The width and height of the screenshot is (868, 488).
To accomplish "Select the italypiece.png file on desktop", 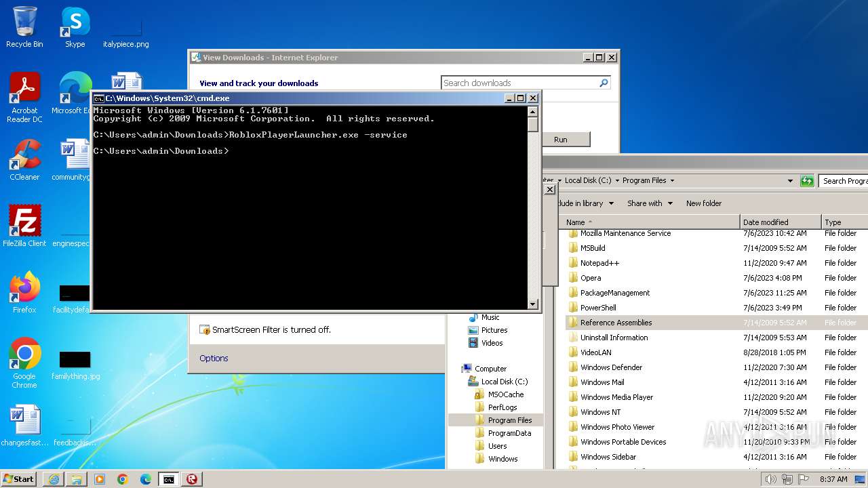I will click(126, 32).
